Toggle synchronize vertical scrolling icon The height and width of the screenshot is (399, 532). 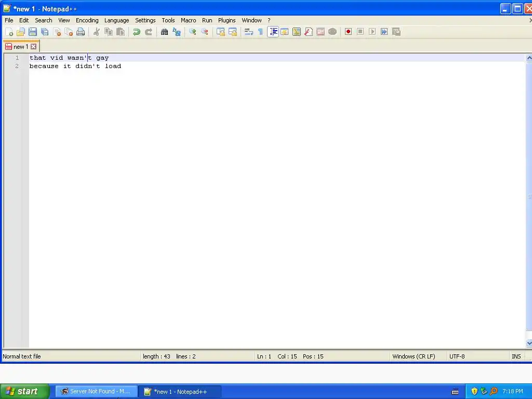(x=221, y=32)
